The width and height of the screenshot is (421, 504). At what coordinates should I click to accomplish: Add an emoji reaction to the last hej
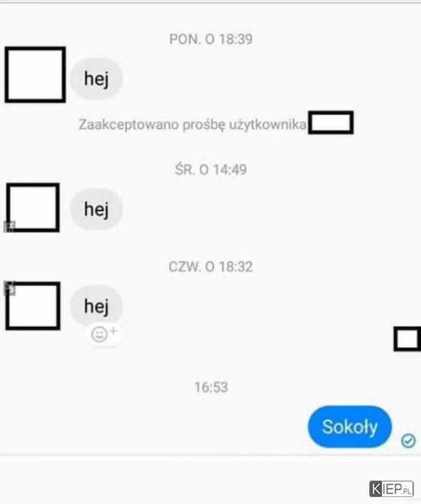point(104,334)
